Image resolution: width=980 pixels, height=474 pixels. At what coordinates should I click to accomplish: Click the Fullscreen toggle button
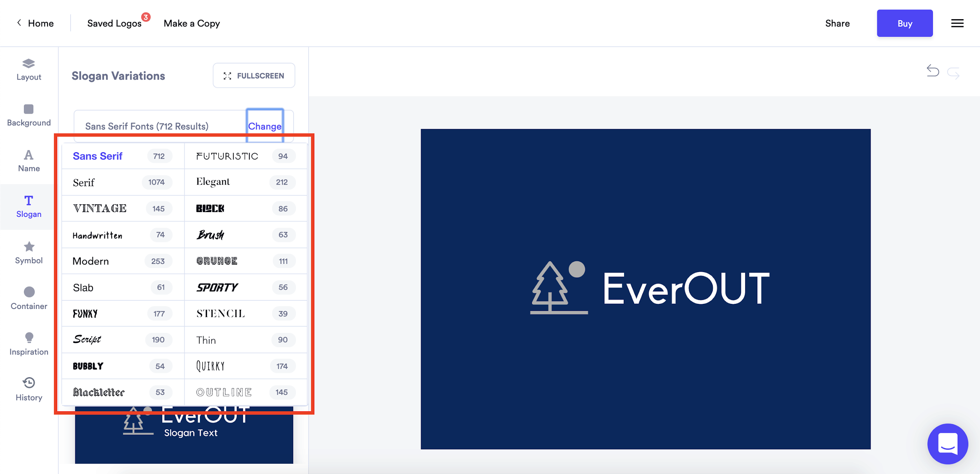tap(254, 75)
